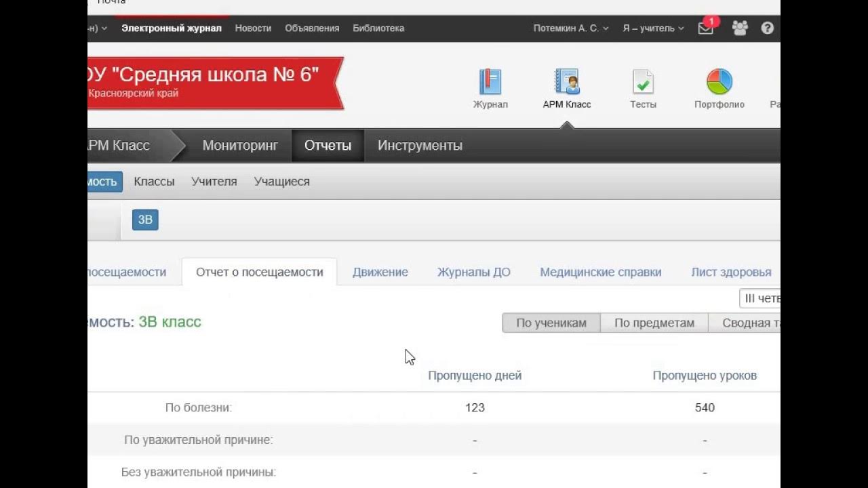868x488 pixels.
Task: Click the Пропущено уроков column header
Action: (705, 375)
